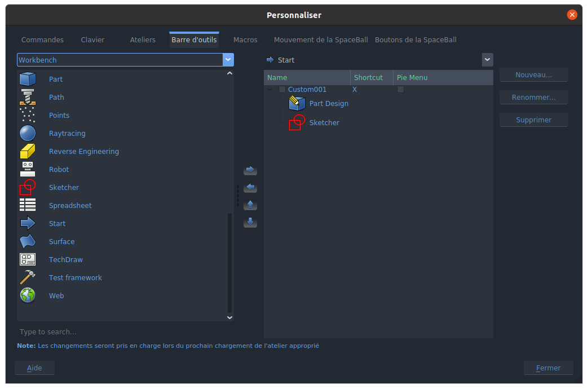Screen dimensions: 588x389
Task: Click the Web globe icon
Action: click(x=27, y=295)
